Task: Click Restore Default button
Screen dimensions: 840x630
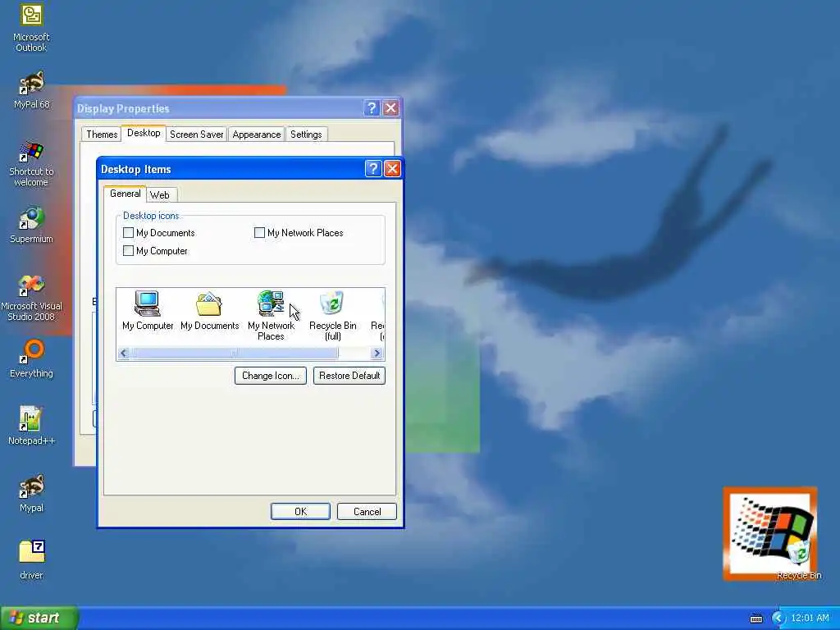Action: click(x=349, y=376)
